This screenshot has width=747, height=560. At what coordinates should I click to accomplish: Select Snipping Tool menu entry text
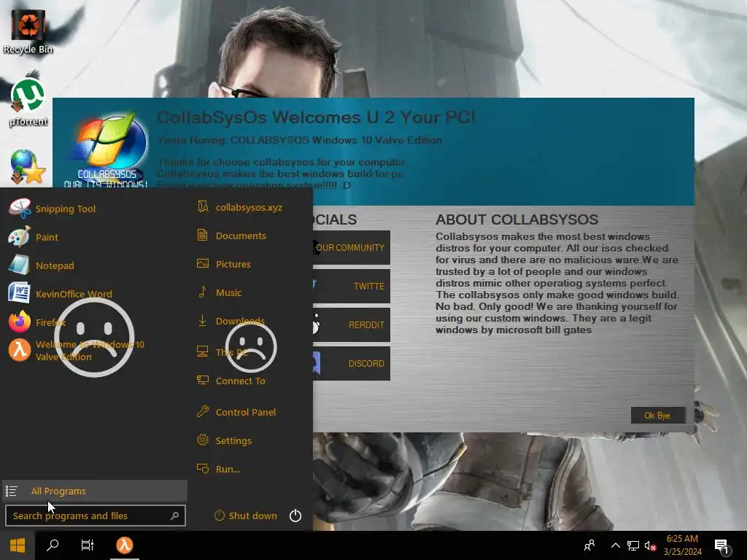[x=66, y=209]
